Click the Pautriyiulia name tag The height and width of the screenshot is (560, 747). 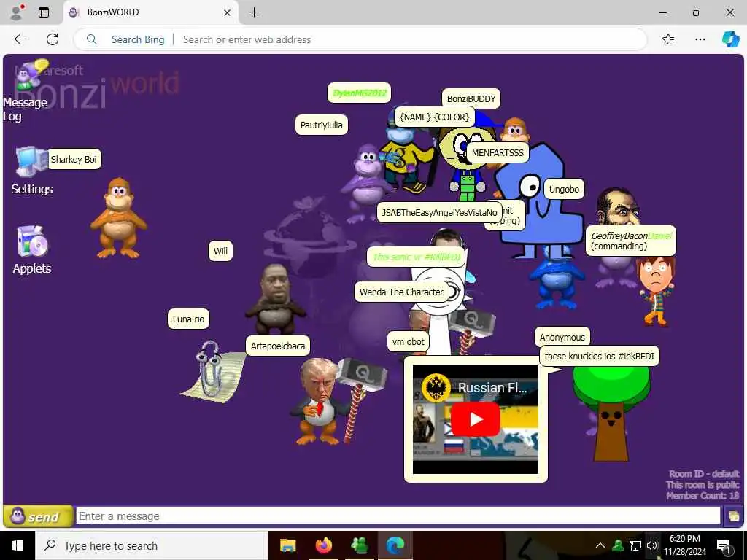pyautogui.click(x=322, y=125)
